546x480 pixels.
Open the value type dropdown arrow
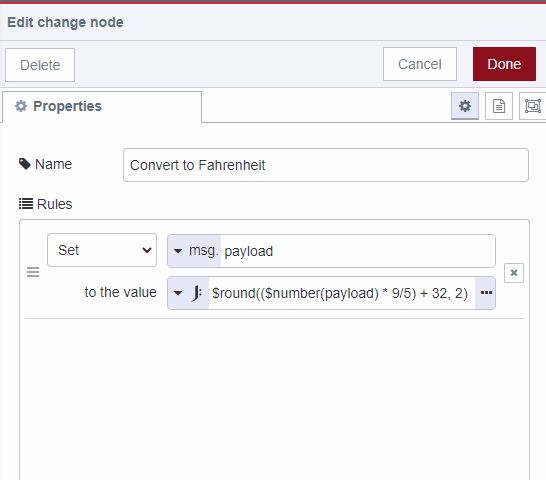(178, 293)
